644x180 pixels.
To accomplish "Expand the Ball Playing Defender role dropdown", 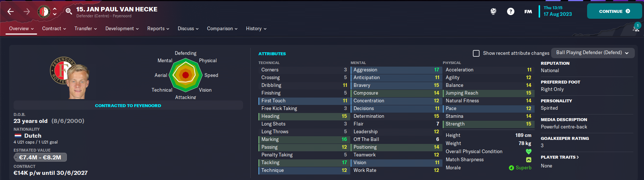I will tap(593, 53).
